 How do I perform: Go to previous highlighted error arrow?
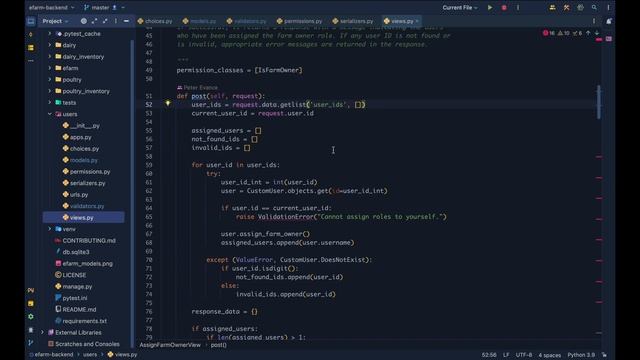pyautogui.click(x=588, y=33)
